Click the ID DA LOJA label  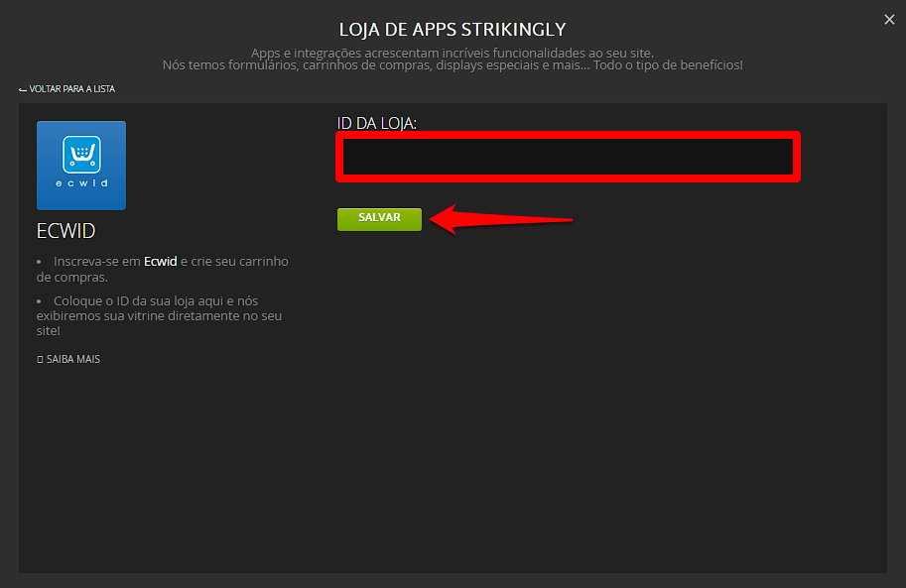pos(377,123)
